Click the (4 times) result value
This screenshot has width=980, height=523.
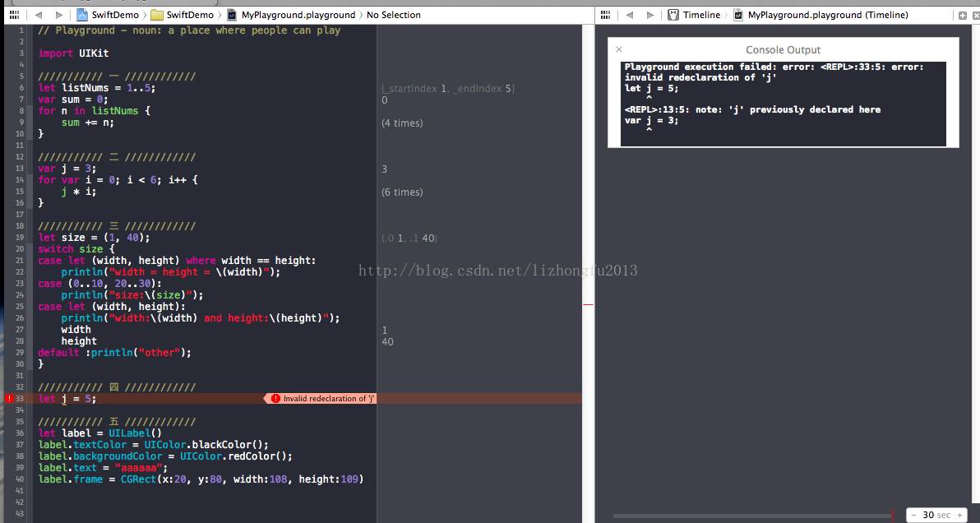[x=402, y=123]
